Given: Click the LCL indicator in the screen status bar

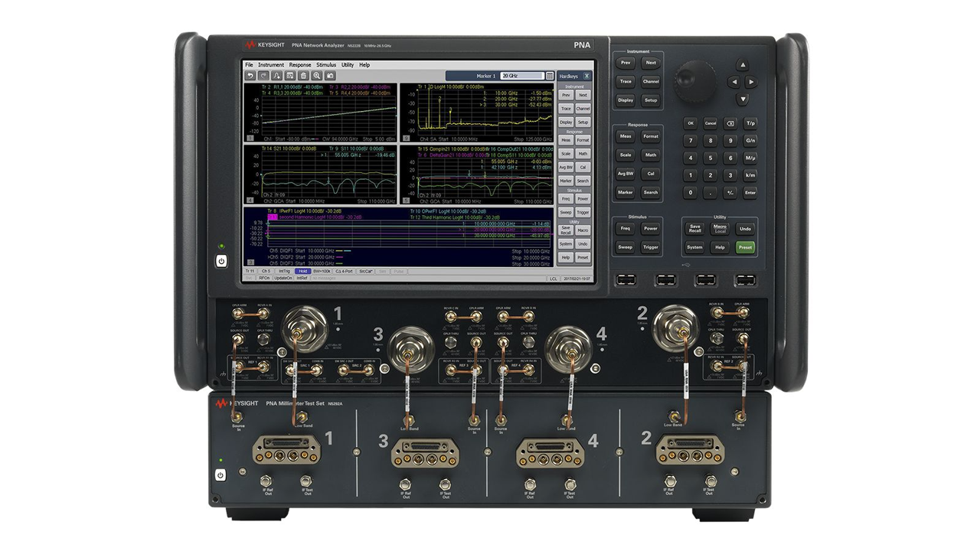Looking at the screenshot, I should click(x=554, y=279).
